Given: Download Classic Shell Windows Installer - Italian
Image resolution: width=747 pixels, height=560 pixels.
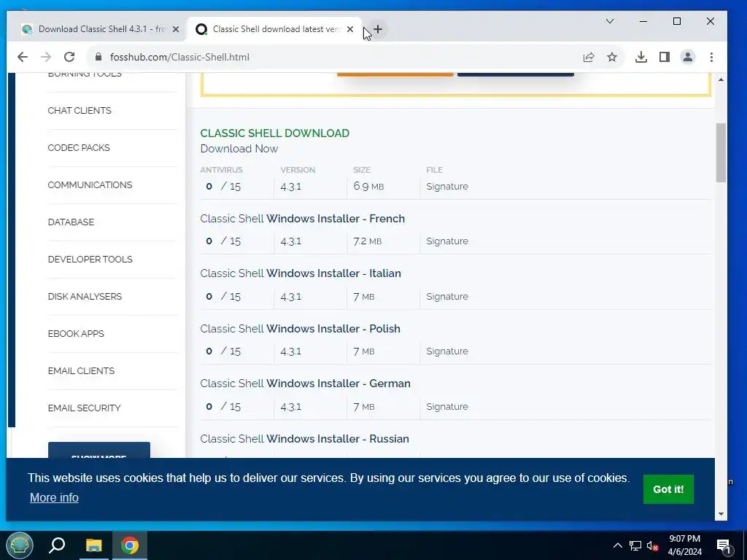Looking at the screenshot, I should [x=301, y=273].
